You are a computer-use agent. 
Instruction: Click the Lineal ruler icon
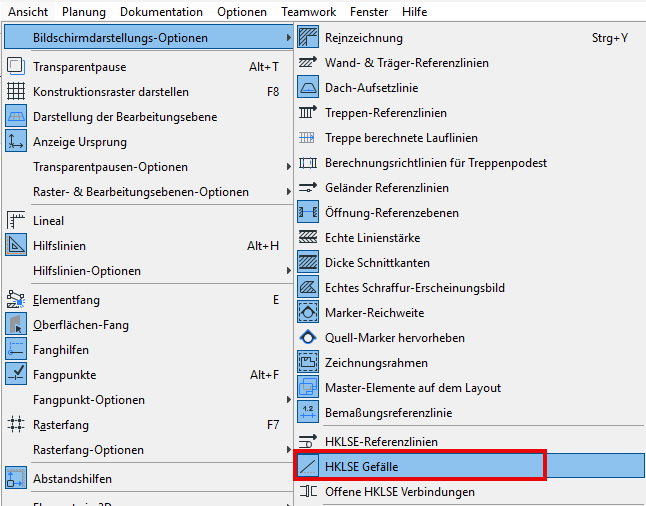[16, 221]
